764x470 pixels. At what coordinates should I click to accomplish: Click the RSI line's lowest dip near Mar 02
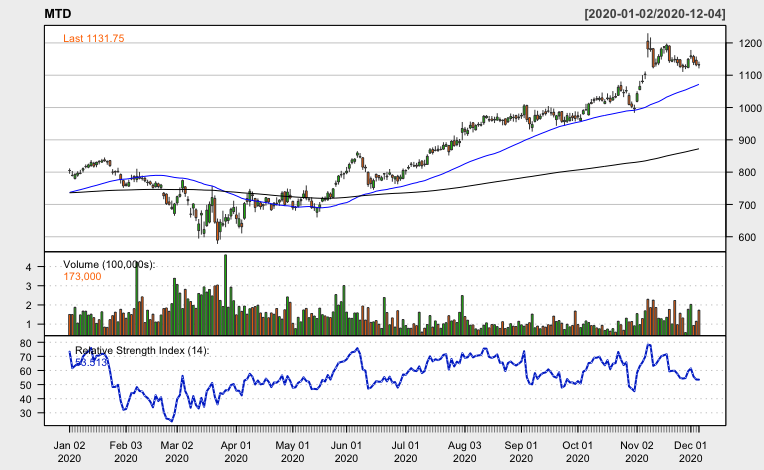[171, 421]
